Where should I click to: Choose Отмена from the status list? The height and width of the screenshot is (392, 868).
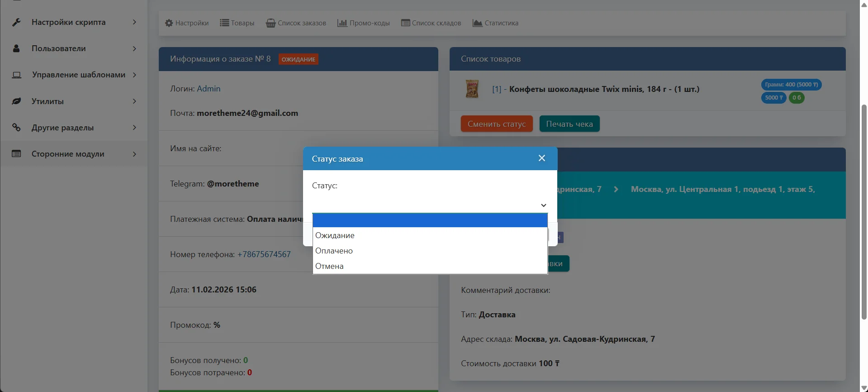[x=330, y=266]
